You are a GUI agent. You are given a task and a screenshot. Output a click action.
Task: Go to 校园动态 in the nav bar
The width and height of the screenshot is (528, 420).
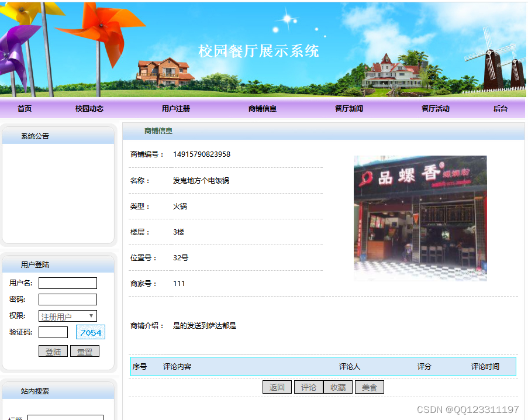pos(89,108)
